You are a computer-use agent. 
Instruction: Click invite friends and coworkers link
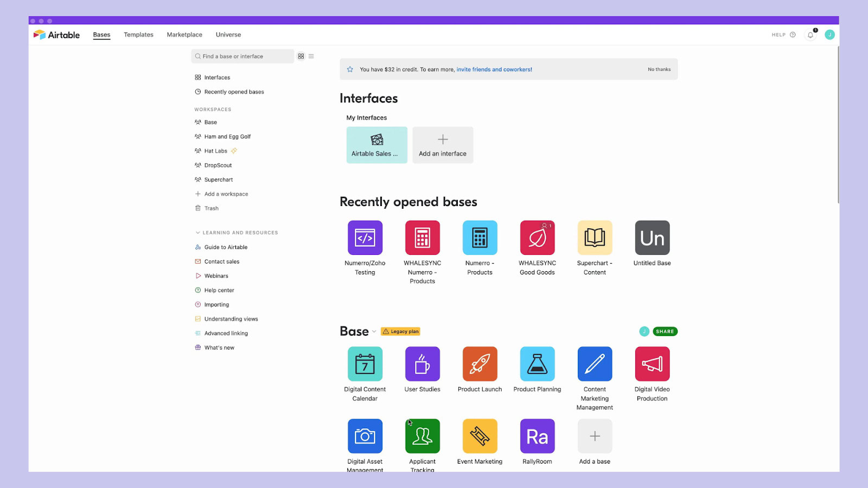click(x=494, y=69)
